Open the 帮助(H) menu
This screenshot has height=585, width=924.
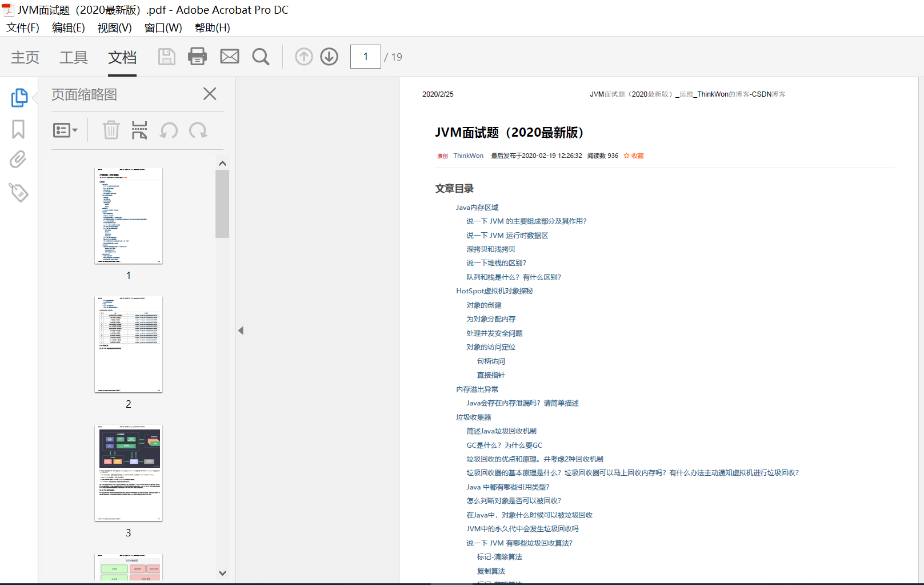pyautogui.click(x=213, y=28)
